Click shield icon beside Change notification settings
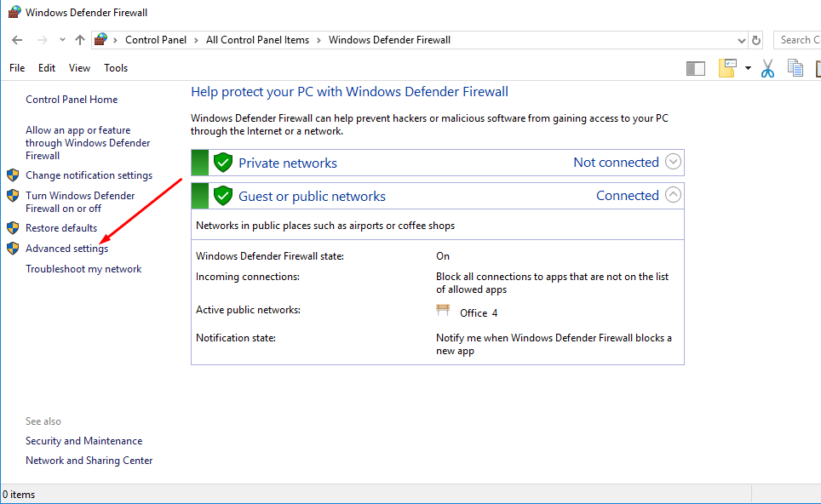 pos(13,175)
